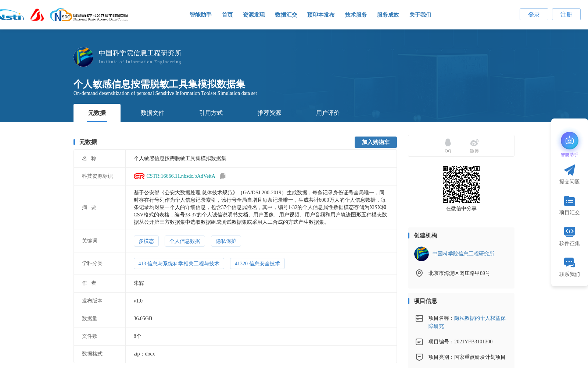588x368 pixels.
Task: Click the 多模态 keyword tag
Action: point(146,241)
